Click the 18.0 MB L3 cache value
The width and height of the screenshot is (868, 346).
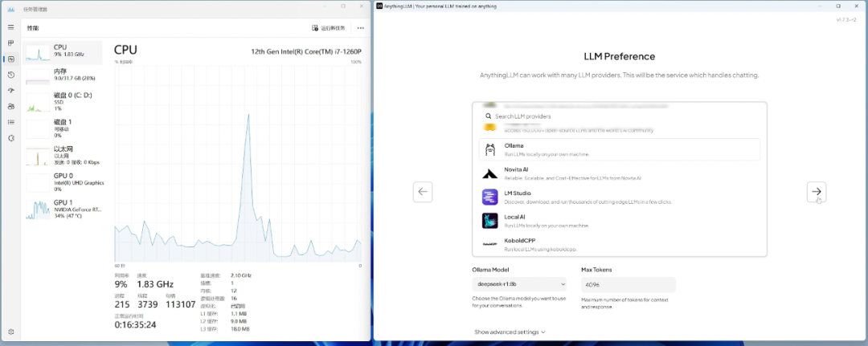[x=239, y=329]
